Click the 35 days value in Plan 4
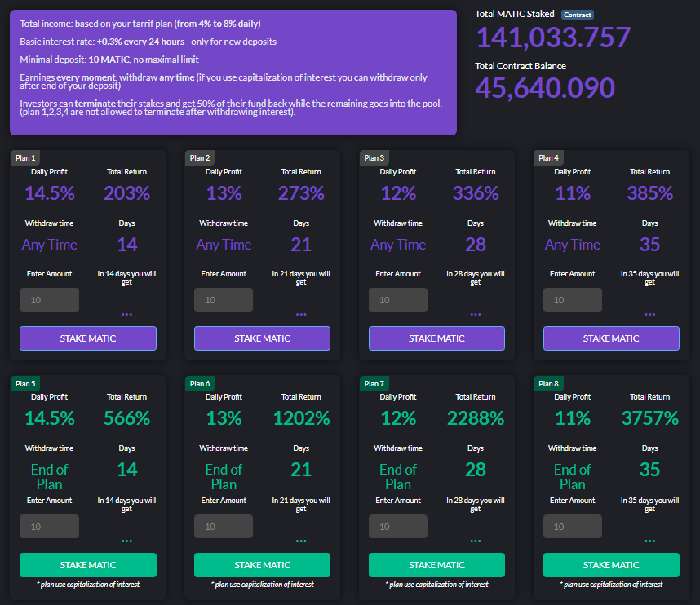The width and height of the screenshot is (700, 605). [650, 245]
